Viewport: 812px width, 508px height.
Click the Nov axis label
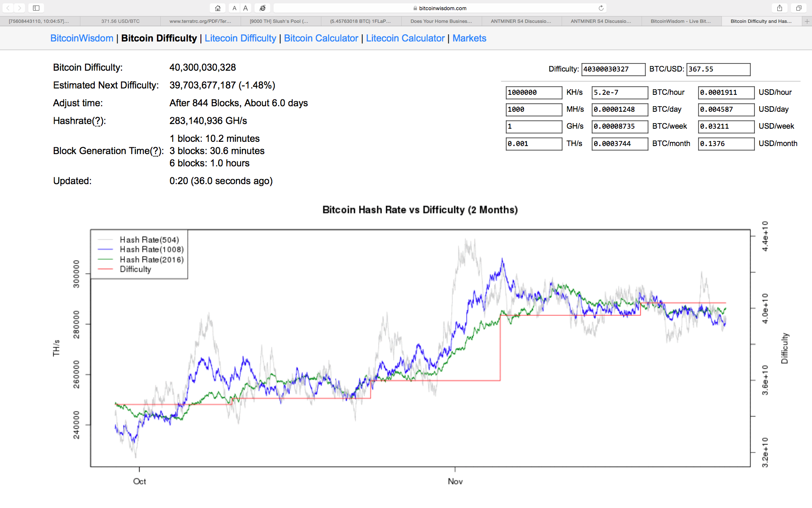[455, 482]
